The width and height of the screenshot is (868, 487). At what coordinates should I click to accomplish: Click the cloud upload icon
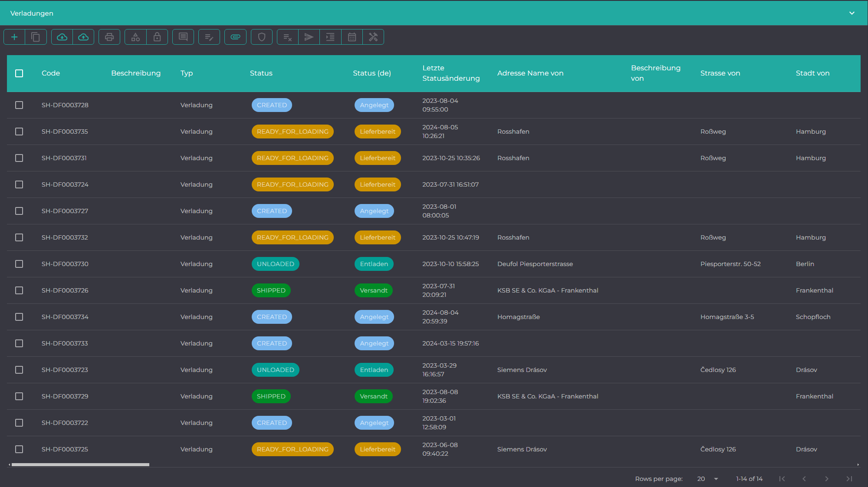point(83,37)
